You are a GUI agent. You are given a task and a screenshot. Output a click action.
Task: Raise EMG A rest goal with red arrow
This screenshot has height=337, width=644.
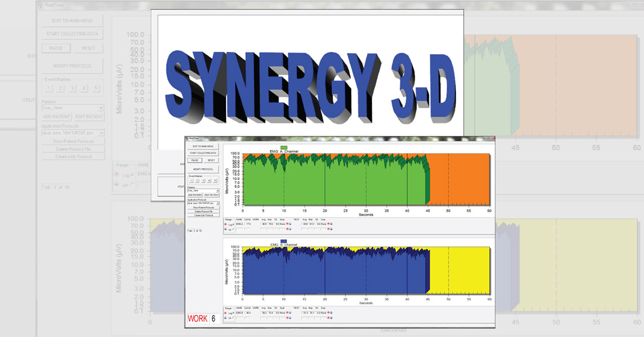[328, 224]
